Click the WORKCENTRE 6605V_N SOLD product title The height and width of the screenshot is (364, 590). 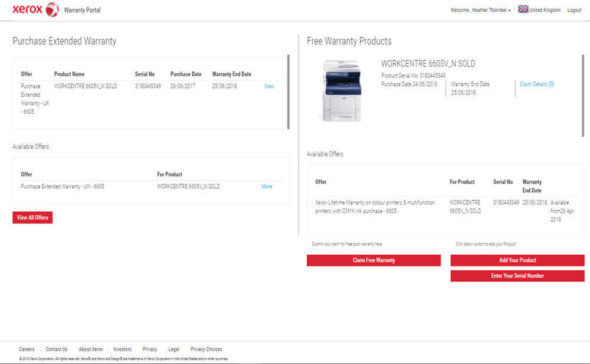click(428, 64)
